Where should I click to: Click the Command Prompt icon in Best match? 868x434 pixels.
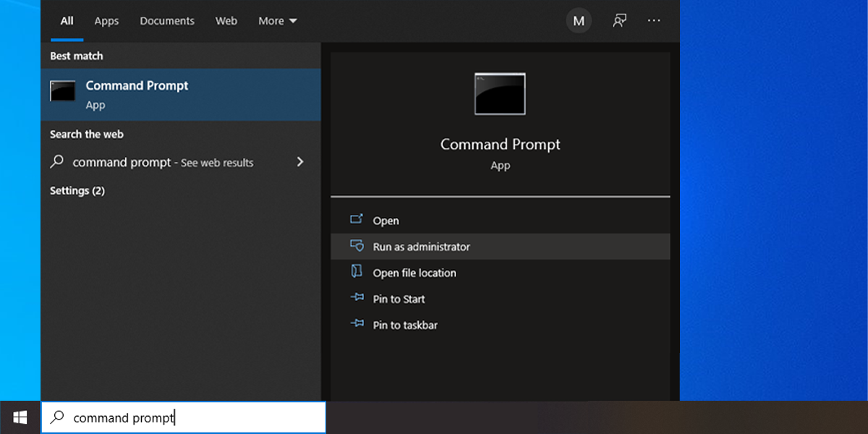(x=64, y=92)
